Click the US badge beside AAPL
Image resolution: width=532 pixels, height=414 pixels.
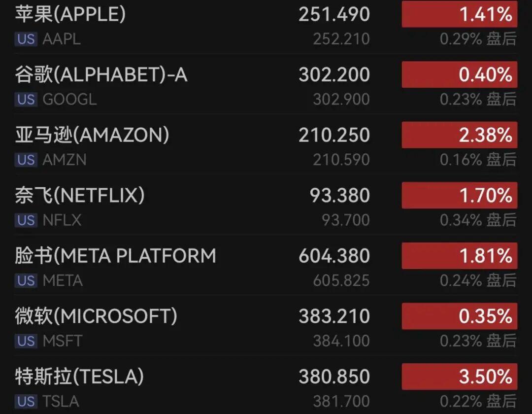(26, 39)
